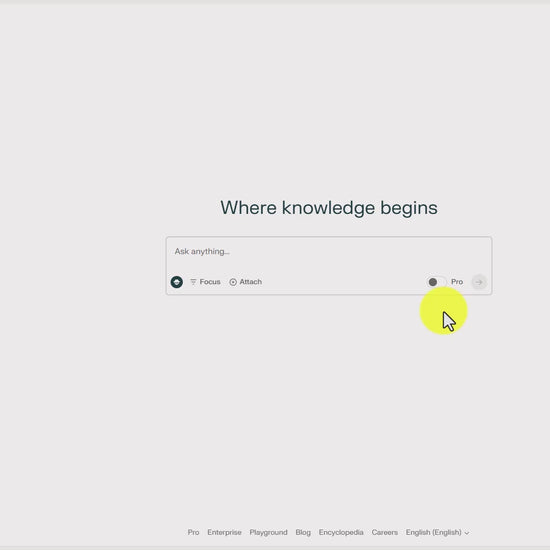Click the Where knowledge begins heading
The image size is (550, 550).
click(x=329, y=208)
